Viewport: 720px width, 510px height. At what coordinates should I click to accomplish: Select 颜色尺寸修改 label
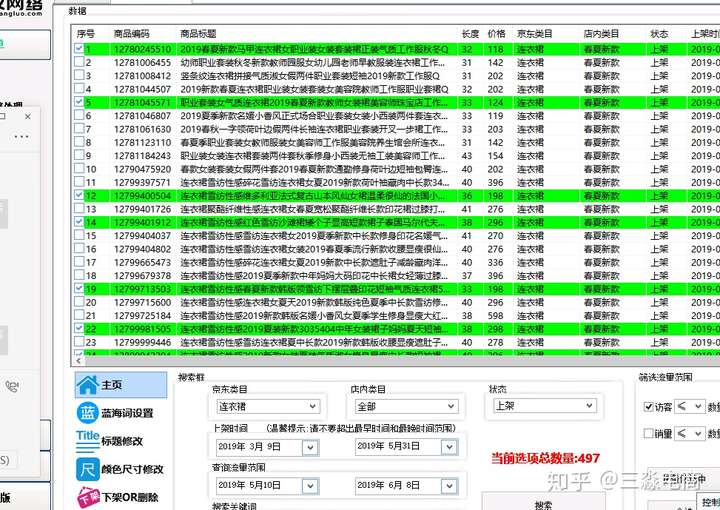point(132,470)
